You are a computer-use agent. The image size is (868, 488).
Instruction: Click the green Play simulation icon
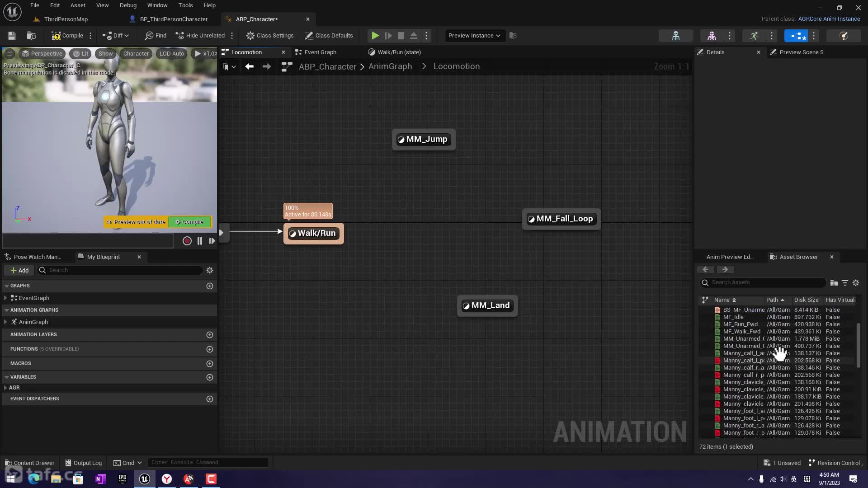375,36
